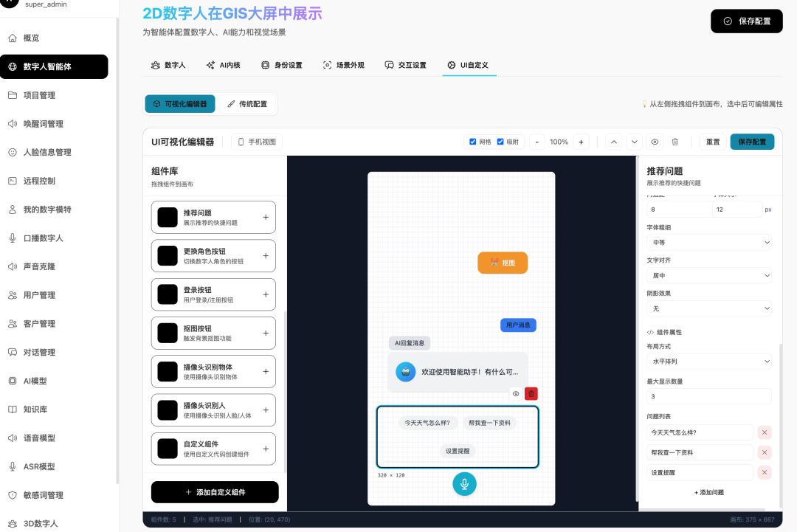Click the input field containing 8
This screenshot has width=797, height=532.
click(679, 210)
